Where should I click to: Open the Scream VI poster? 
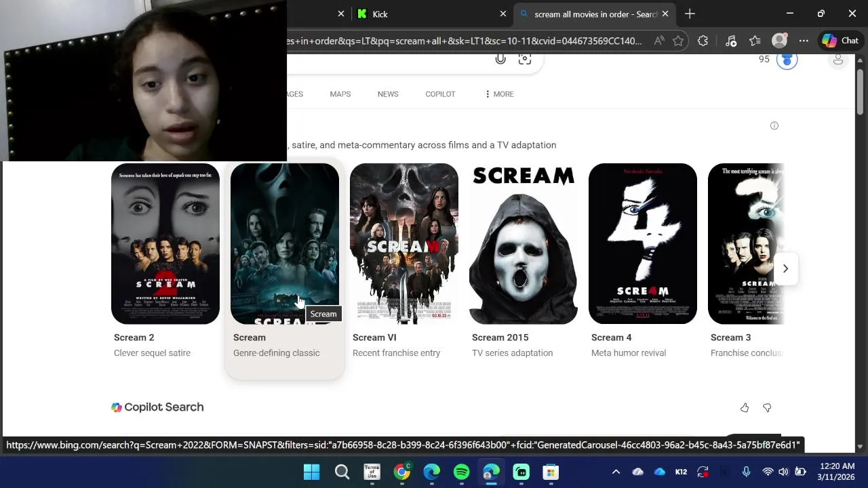coord(404,243)
